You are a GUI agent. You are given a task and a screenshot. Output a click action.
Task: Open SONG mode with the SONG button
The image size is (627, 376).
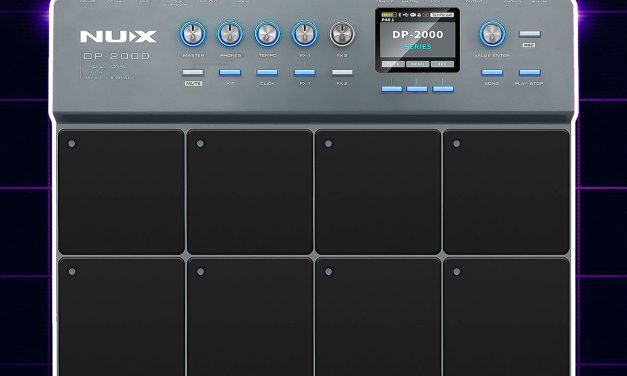click(492, 72)
